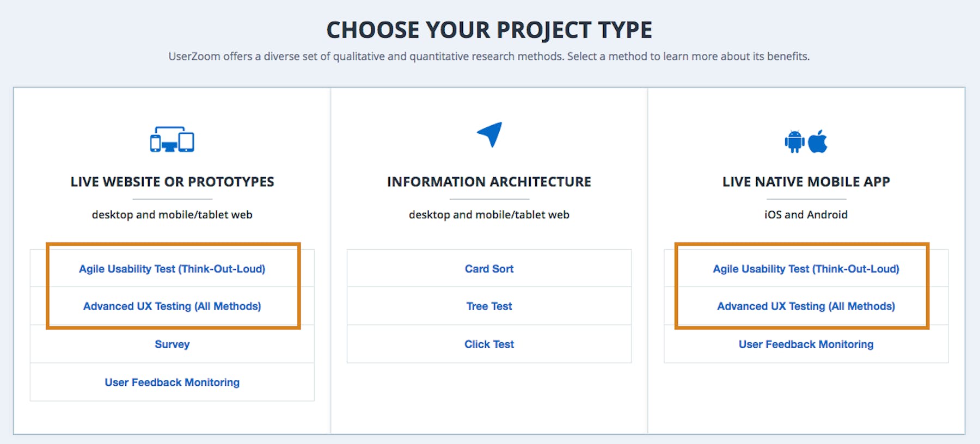Choose the Survey method

(x=172, y=344)
